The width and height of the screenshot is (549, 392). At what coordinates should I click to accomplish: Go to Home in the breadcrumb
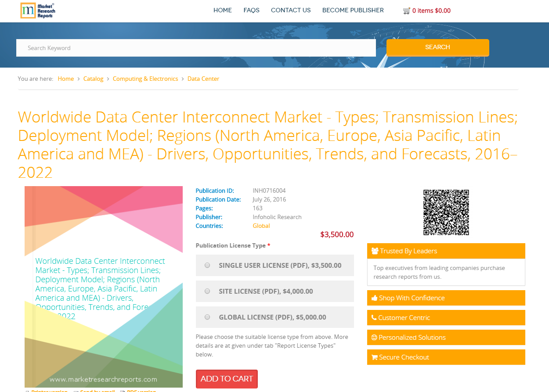[x=66, y=79]
